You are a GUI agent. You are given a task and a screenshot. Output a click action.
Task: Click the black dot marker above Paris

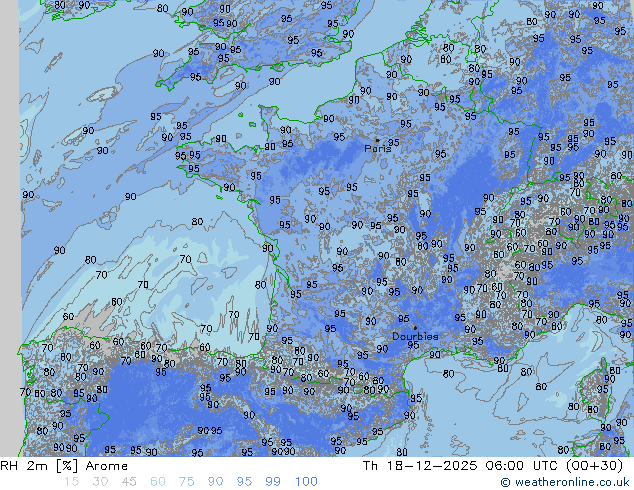pos(377,140)
